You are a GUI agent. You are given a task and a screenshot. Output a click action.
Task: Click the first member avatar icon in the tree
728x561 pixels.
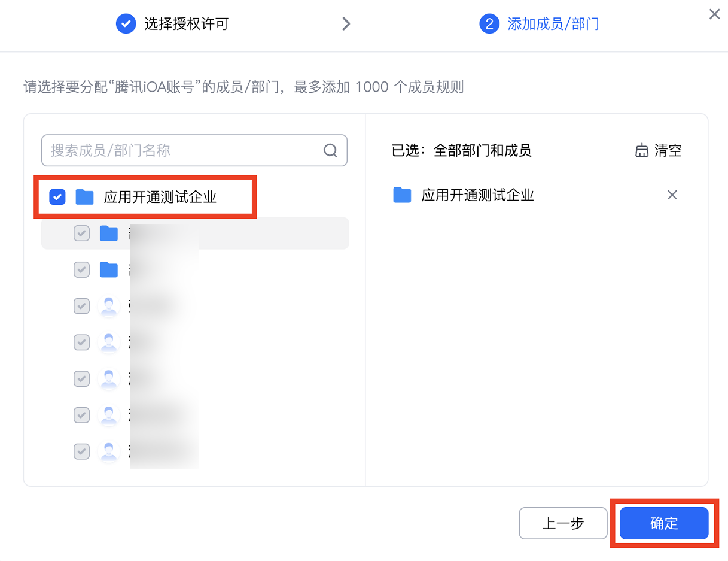pos(109,307)
